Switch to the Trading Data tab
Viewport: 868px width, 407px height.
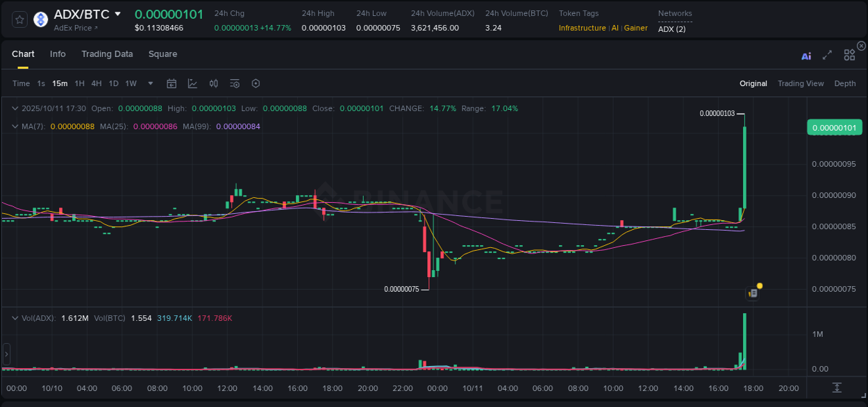(107, 53)
